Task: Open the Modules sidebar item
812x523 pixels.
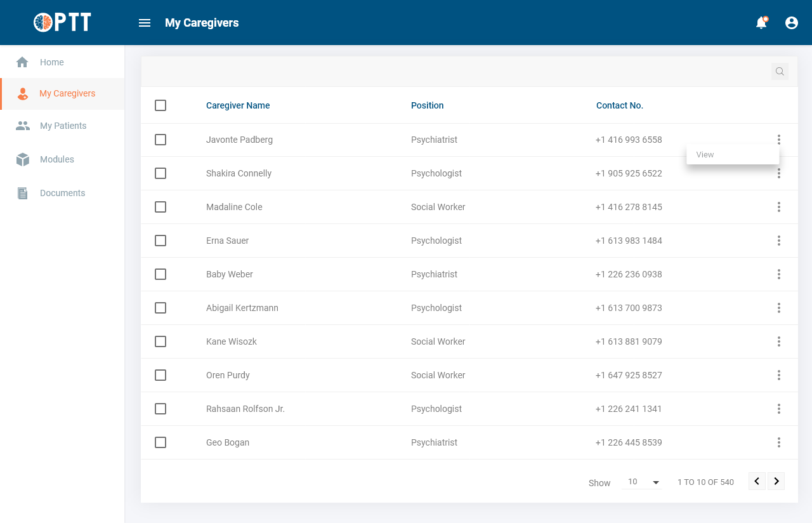Action: 56,159
